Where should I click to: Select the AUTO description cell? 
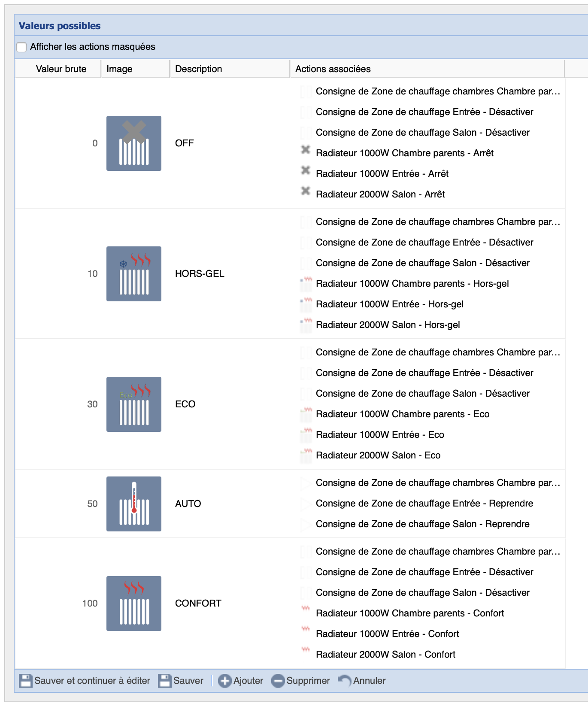click(x=230, y=504)
